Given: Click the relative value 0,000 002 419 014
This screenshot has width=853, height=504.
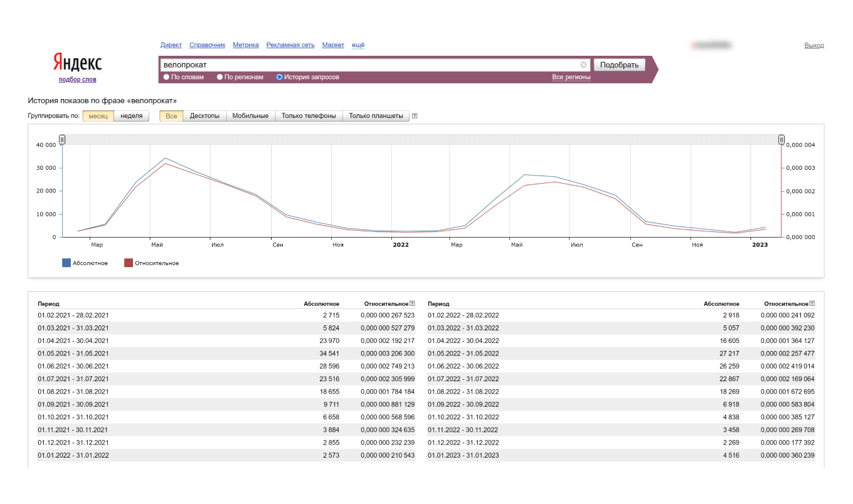Looking at the screenshot, I should 787,366.
